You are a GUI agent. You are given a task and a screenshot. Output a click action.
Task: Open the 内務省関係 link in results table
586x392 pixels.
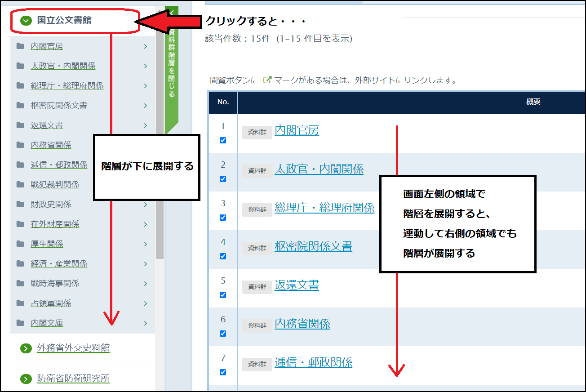[302, 324]
